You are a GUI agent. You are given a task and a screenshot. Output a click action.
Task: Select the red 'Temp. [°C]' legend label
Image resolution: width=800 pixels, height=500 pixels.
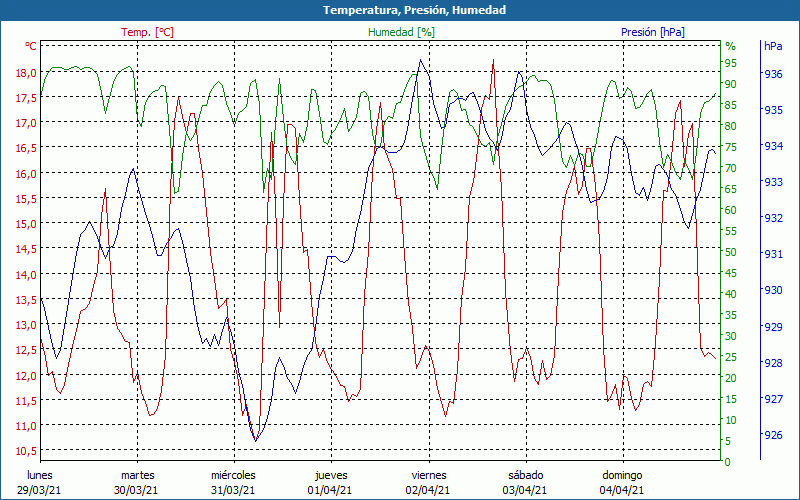pyautogui.click(x=147, y=32)
